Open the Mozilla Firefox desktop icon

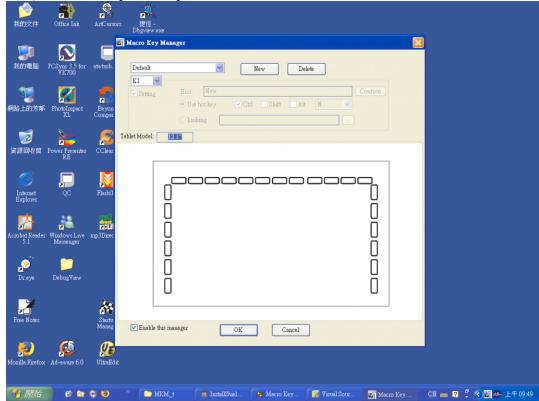(26, 353)
